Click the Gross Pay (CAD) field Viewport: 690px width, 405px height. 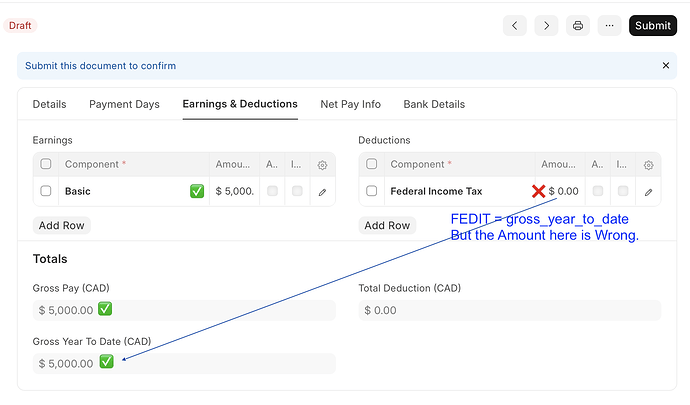tap(184, 310)
